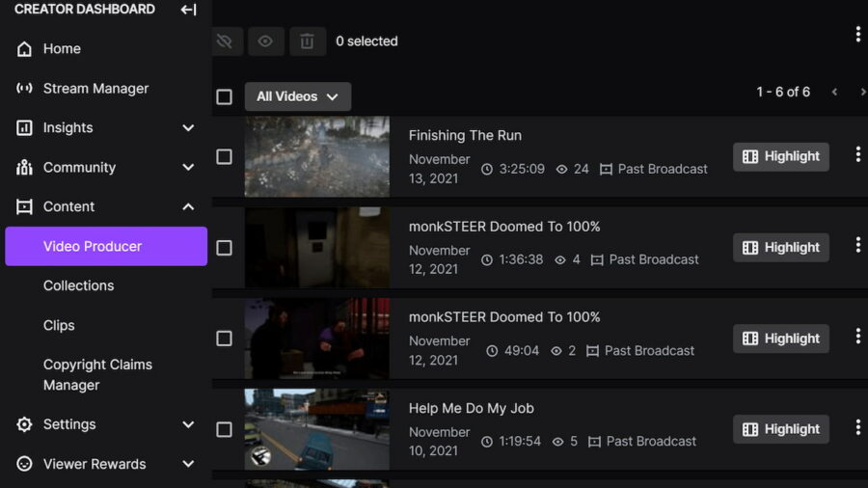Click the publish eye icon in toolbar
The image size is (868, 488).
tap(266, 41)
